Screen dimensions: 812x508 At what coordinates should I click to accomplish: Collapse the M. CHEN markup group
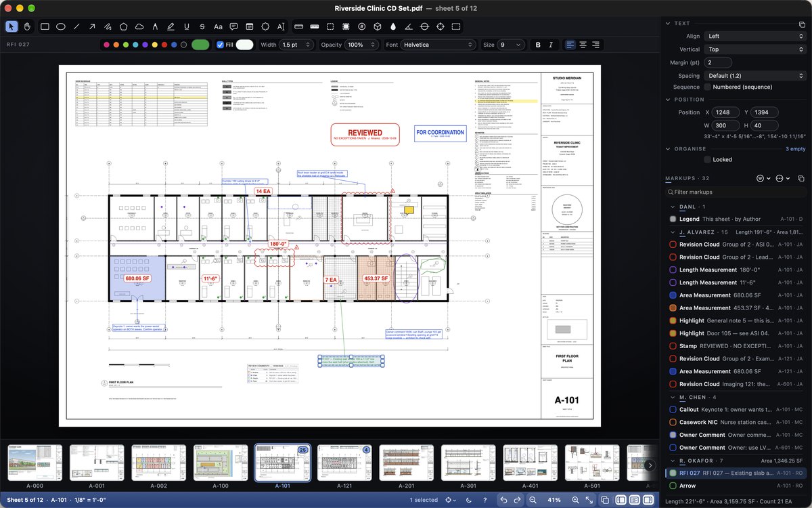coord(673,397)
